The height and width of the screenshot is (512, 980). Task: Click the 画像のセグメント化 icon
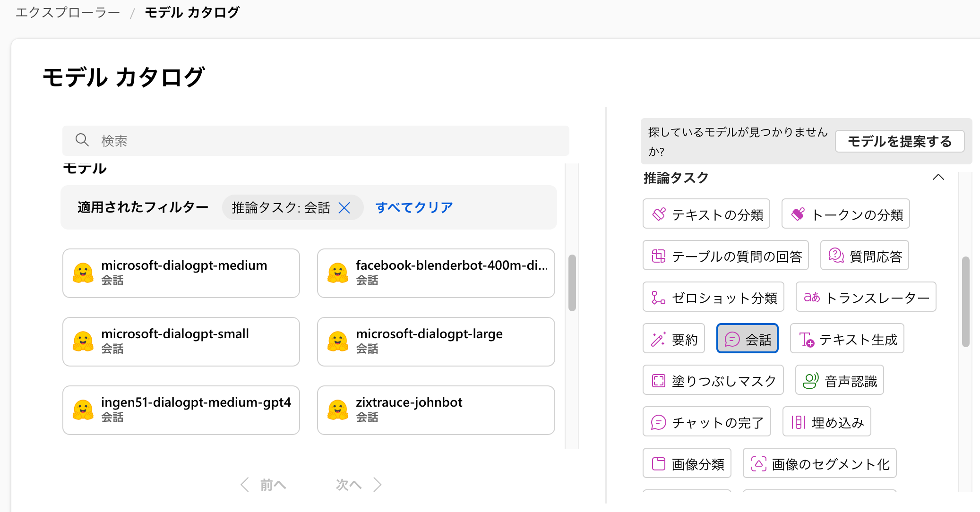click(758, 464)
